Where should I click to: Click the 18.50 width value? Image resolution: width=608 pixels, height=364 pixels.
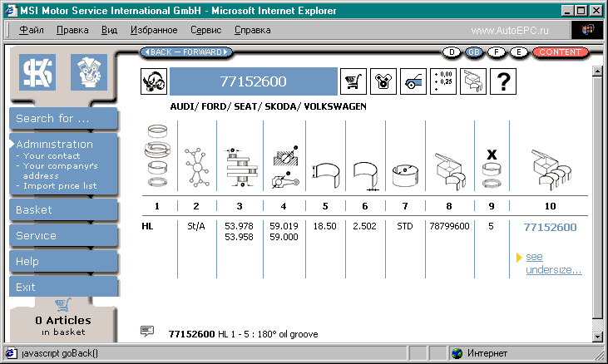[325, 226]
